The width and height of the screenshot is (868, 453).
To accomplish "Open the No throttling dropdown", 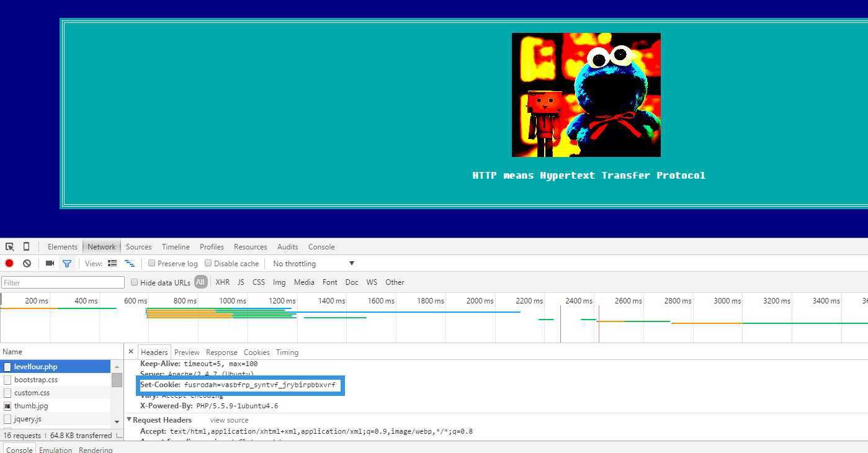I will coord(313,263).
